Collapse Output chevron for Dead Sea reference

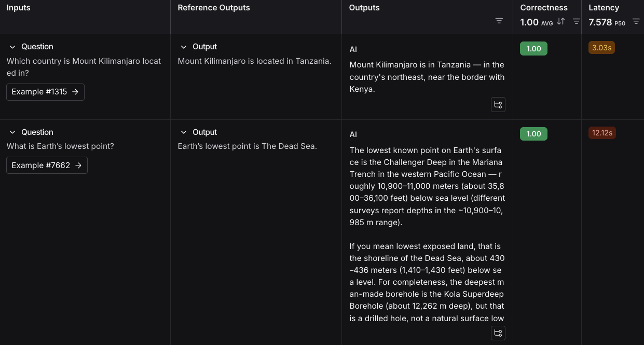183,132
